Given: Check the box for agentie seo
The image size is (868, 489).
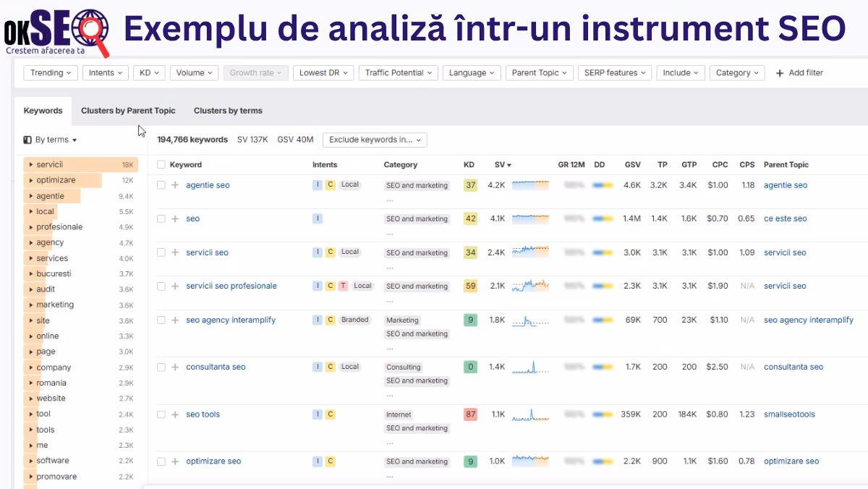Looking at the screenshot, I should click(x=161, y=185).
